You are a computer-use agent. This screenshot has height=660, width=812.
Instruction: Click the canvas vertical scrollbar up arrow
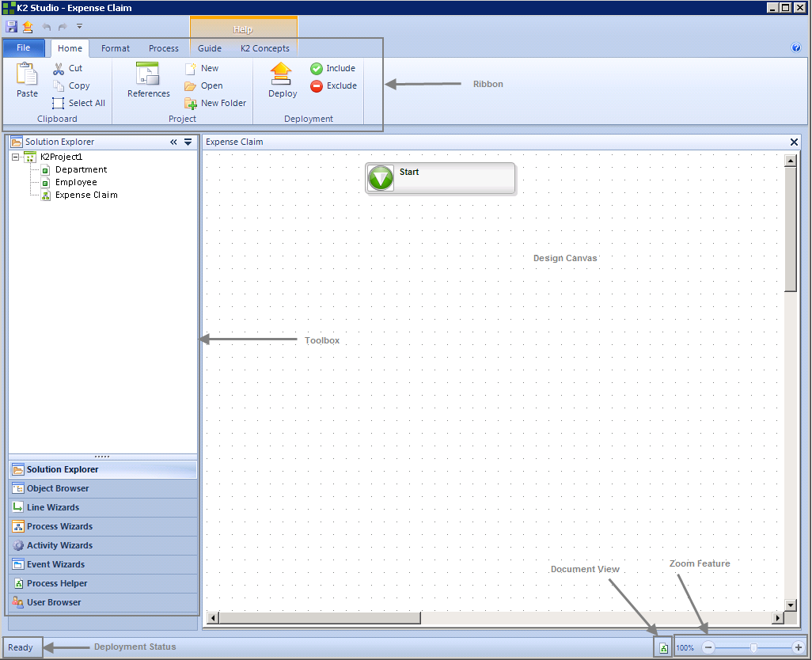(x=791, y=161)
